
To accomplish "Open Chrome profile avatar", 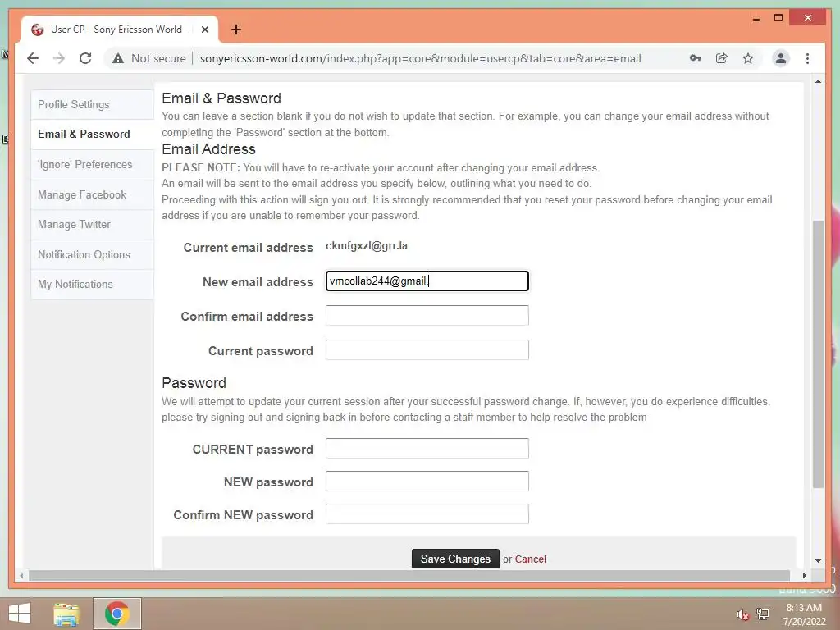I will [781, 58].
